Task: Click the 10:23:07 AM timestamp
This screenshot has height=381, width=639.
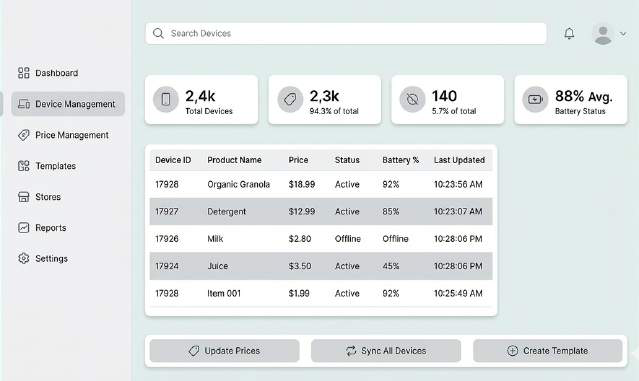Action: 458,212
